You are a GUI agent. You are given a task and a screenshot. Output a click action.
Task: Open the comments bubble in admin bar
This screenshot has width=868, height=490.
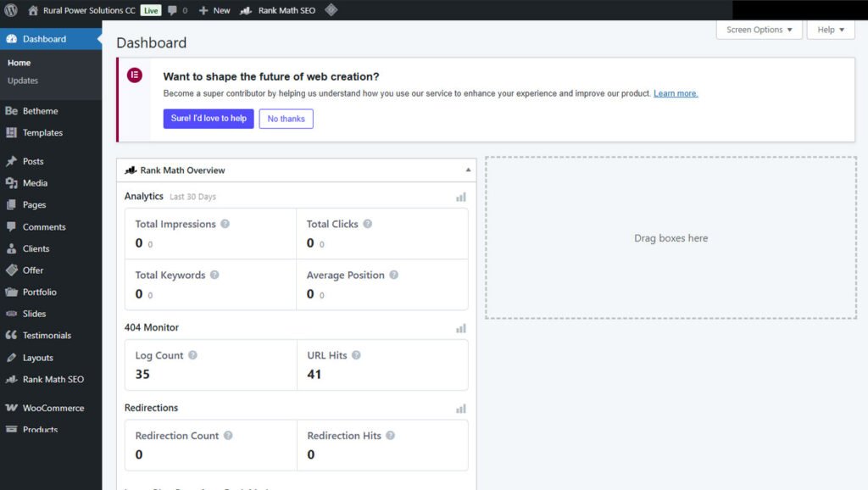coord(177,10)
